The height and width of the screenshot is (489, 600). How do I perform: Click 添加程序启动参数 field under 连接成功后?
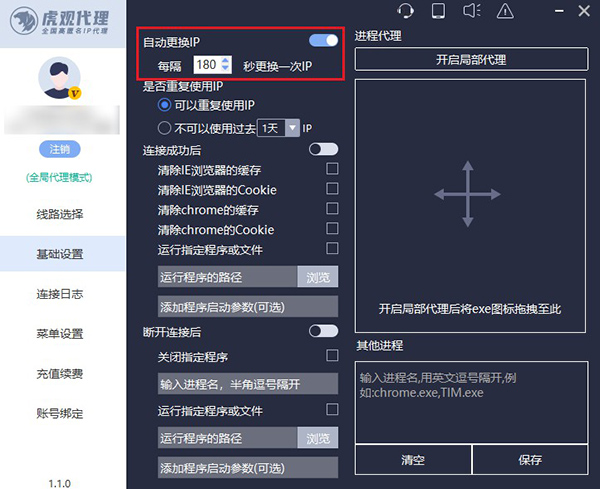click(x=248, y=306)
